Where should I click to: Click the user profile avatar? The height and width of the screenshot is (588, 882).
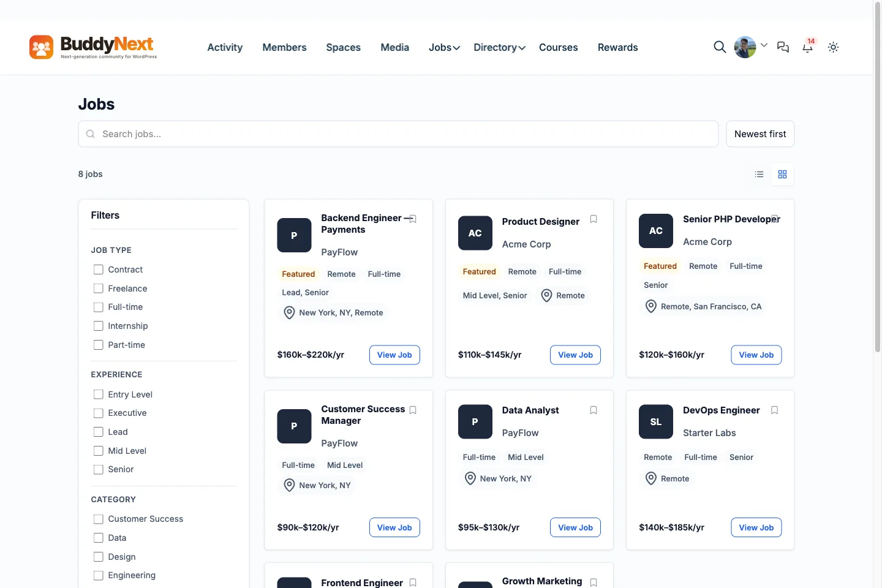745,47
